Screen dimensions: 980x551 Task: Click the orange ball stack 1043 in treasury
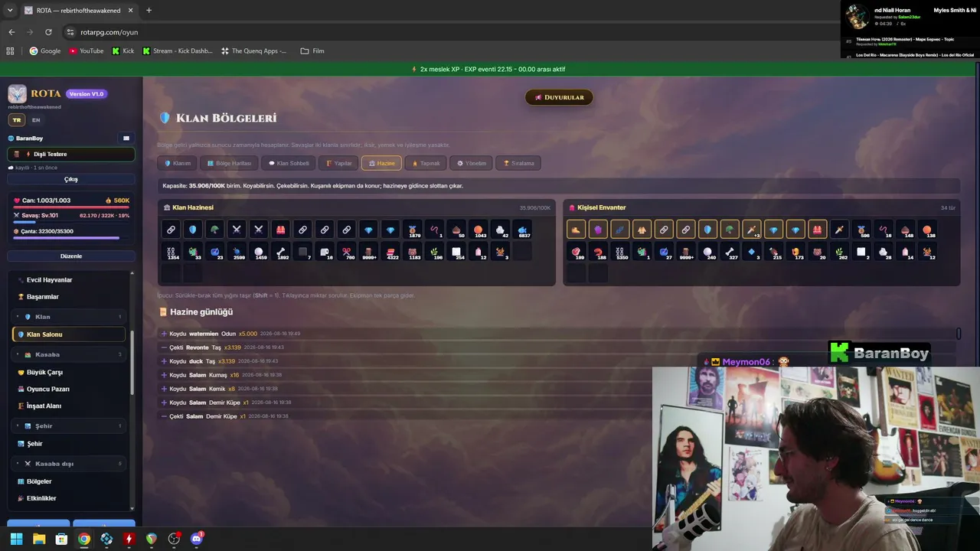click(479, 230)
